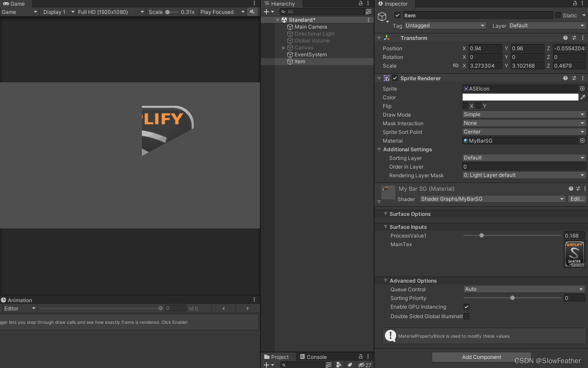Open Animation panel kebab menu
The height and width of the screenshot is (368, 588).
coord(254,300)
